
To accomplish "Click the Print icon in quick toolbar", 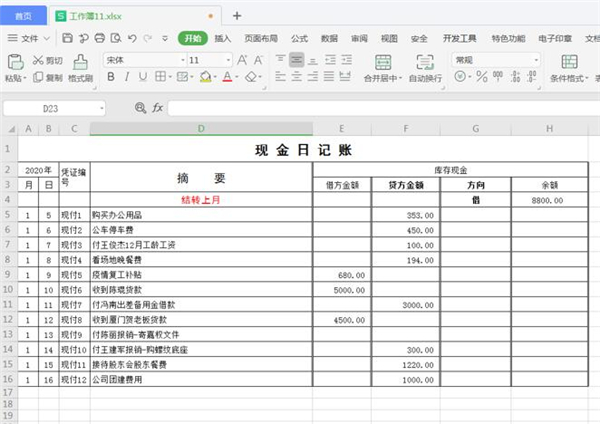I will [x=100, y=38].
